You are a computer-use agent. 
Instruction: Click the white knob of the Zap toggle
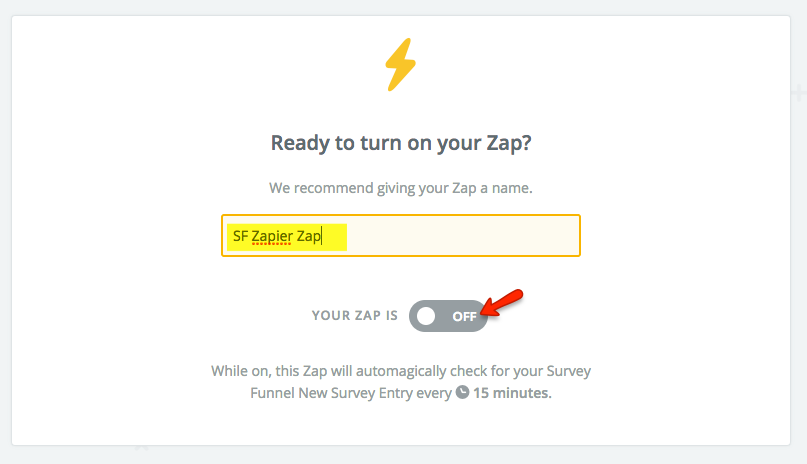pos(427,316)
